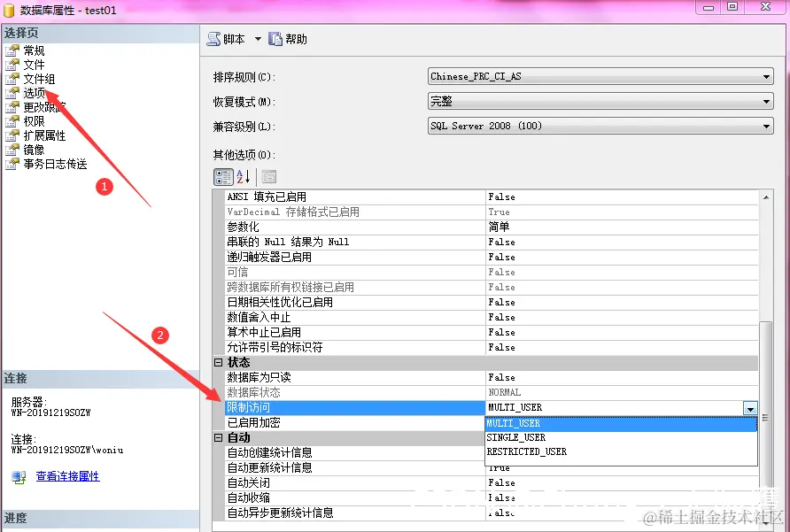Screen dimensions: 790x532
Task: Click the property grid scroll-up arrow
Action: (x=766, y=197)
